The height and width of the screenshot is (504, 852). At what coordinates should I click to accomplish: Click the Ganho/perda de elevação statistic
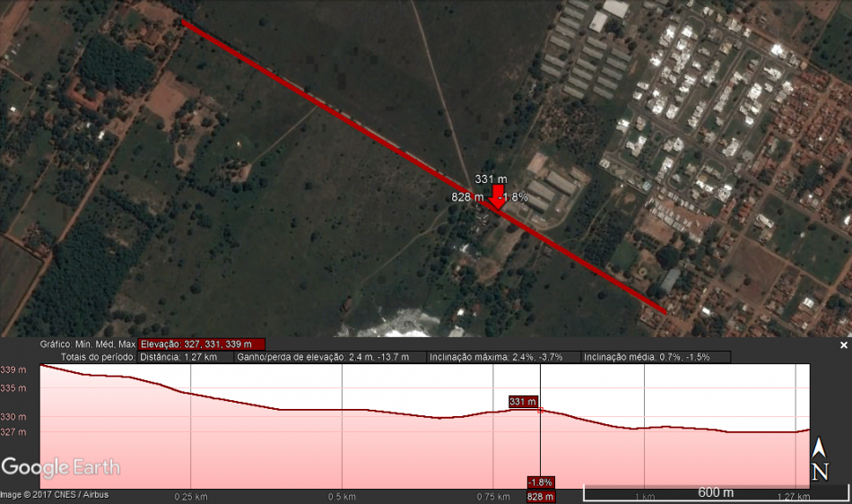323,357
